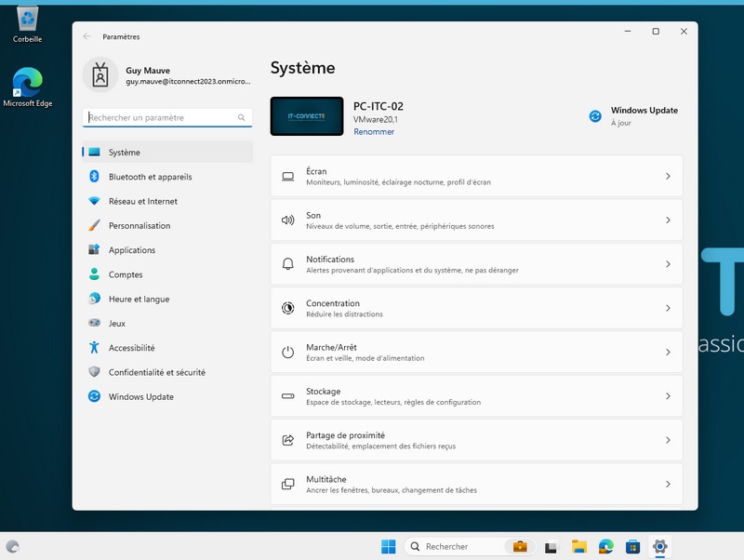Click the Accessibilité figure icon
744x560 pixels.
pyautogui.click(x=94, y=348)
